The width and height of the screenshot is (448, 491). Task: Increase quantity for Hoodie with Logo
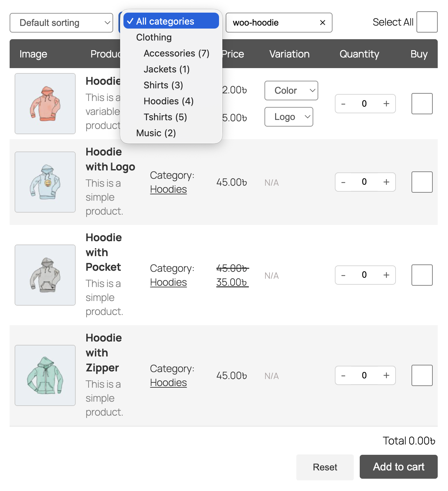tap(386, 182)
